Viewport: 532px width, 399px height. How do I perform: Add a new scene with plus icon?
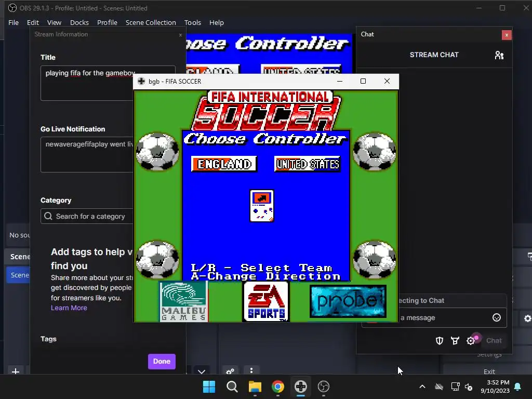[x=16, y=371]
